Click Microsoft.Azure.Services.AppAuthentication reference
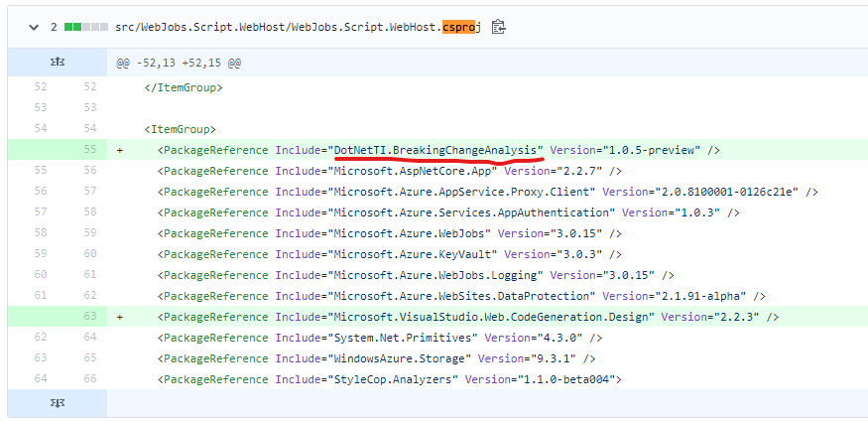Viewport: 868px width, 421px height. (x=471, y=212)
